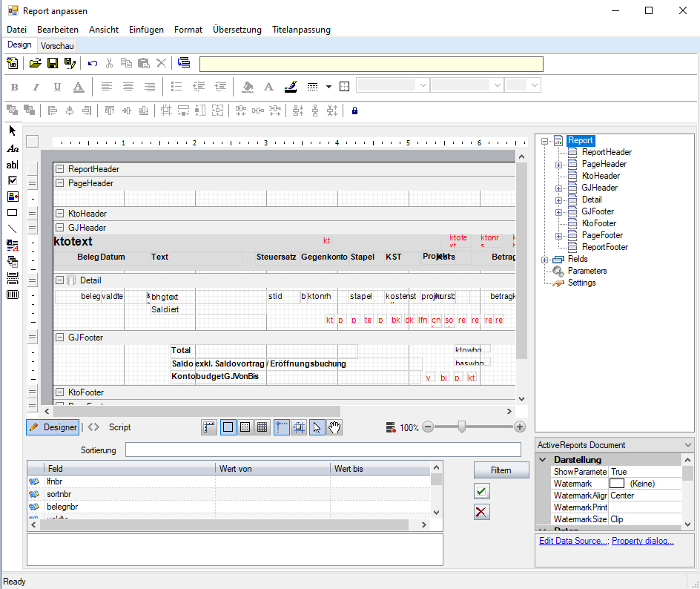Open the Edit Data Source link
Viewport: 700px width, 589px height.
tap(573, 541)
